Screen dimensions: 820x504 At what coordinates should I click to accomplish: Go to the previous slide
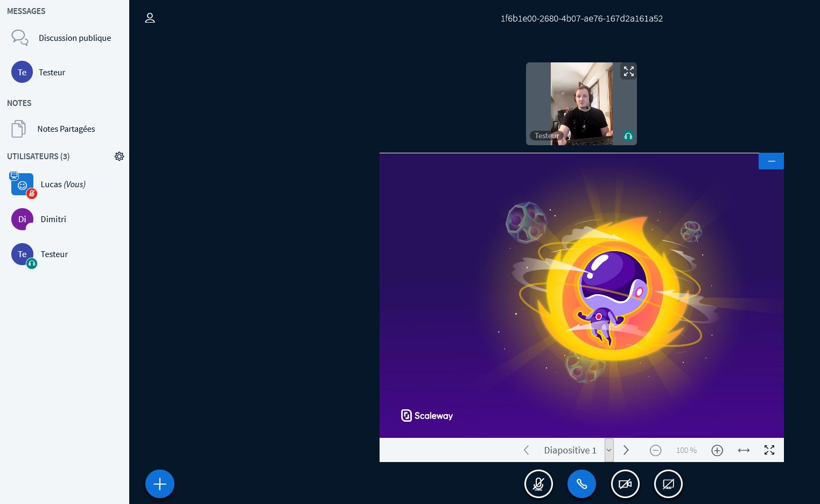point(527,450)
